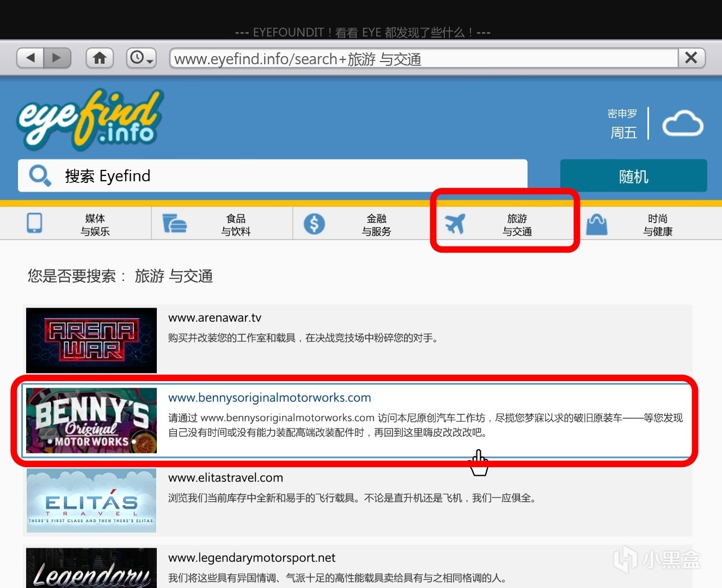Screen dimensions: 722x588
Task: Click the airplane travel icon
Action: click(455, 223)
